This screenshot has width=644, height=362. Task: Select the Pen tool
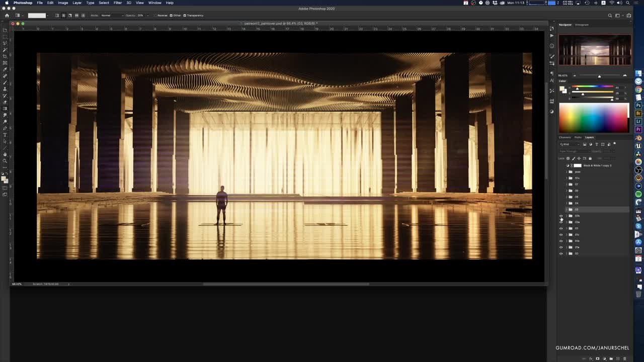5,128
